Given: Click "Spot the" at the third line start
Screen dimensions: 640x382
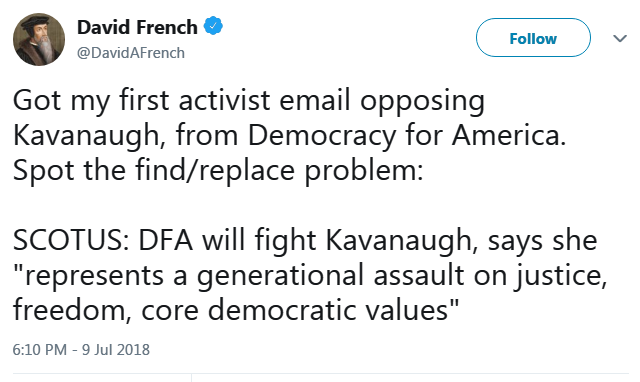Looking at the screenshot, I should tap(69, 171).
